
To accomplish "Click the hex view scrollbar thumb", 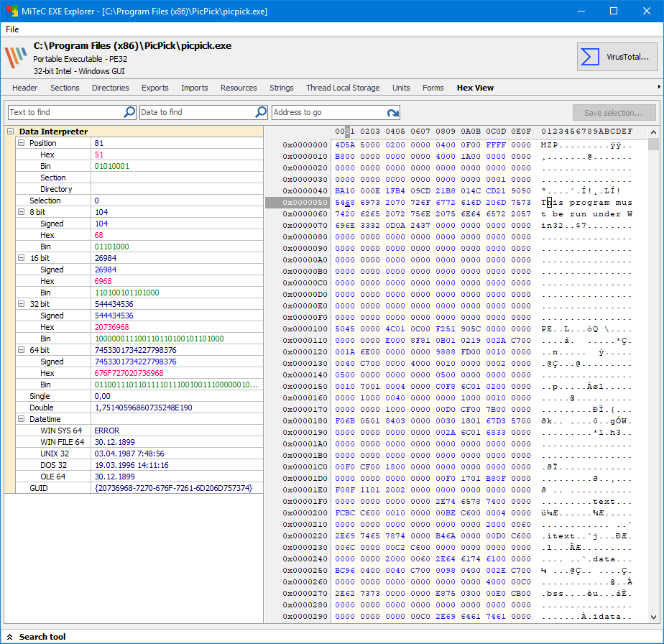I will coord(653,144).
